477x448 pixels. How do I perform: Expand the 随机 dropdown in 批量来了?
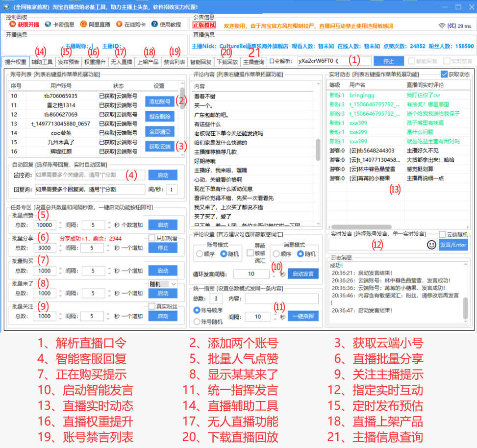tap(174, 284)
